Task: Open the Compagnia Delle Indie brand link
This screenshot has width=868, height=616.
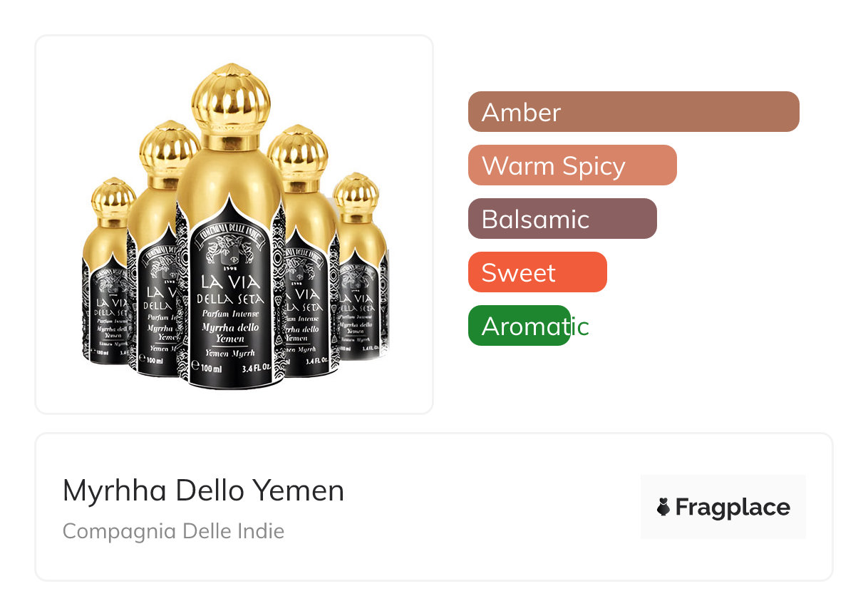Action: pos(173,531)
